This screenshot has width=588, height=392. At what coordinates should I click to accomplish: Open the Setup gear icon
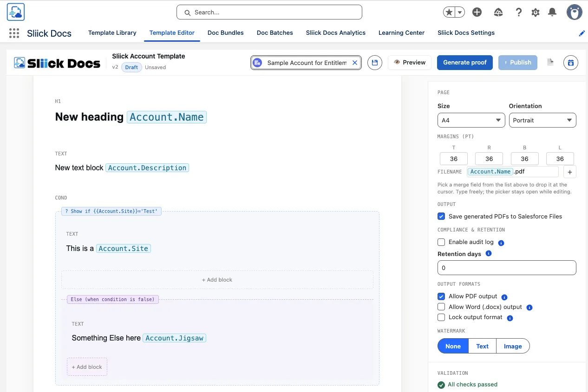pyautogui.click(x=536, y=13)
